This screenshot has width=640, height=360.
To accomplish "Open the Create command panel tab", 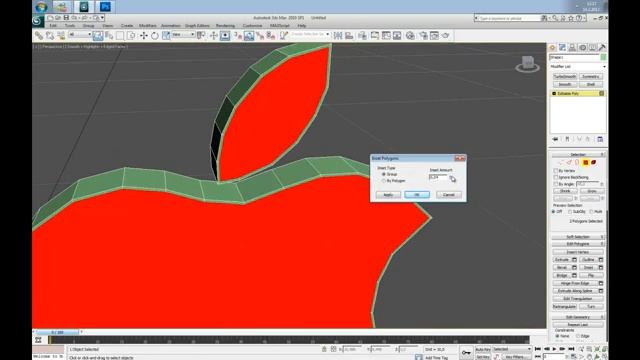I will [x=552, y=48].
